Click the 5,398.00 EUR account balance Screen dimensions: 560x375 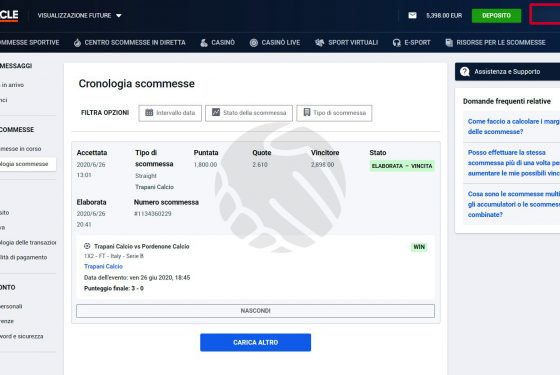[444, 16]
